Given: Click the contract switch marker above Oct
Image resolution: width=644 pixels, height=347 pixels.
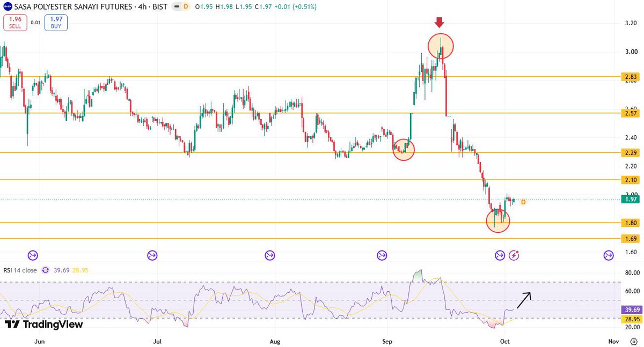Looking at the screenshot, I should pyautogui.click(x=500, y=255).
